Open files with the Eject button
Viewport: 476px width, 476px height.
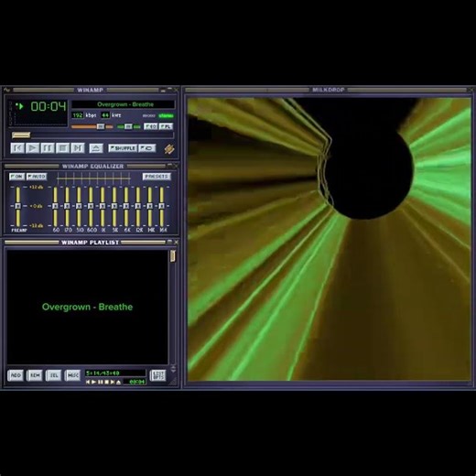(x=96, y=148)
